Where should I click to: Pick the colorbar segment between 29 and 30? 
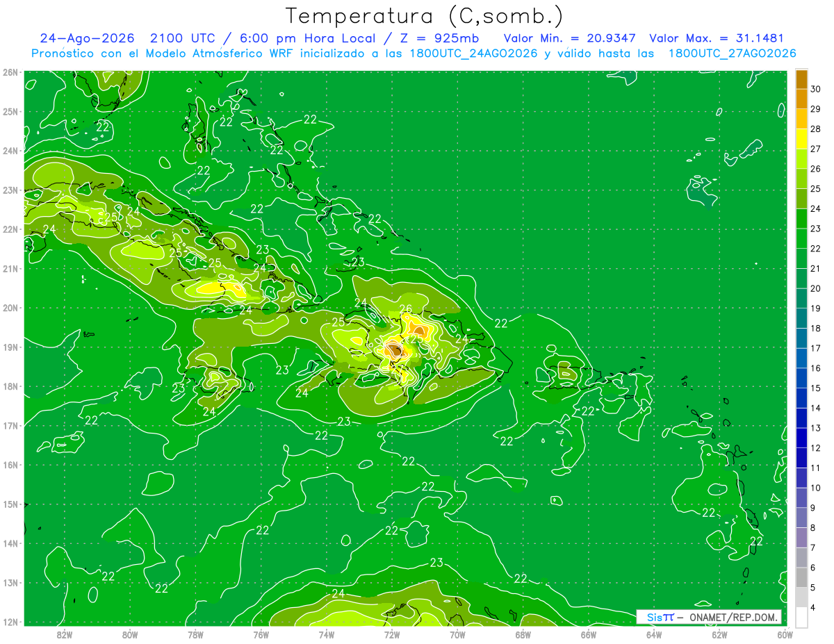pyautogui.click(x=801, y=99)
